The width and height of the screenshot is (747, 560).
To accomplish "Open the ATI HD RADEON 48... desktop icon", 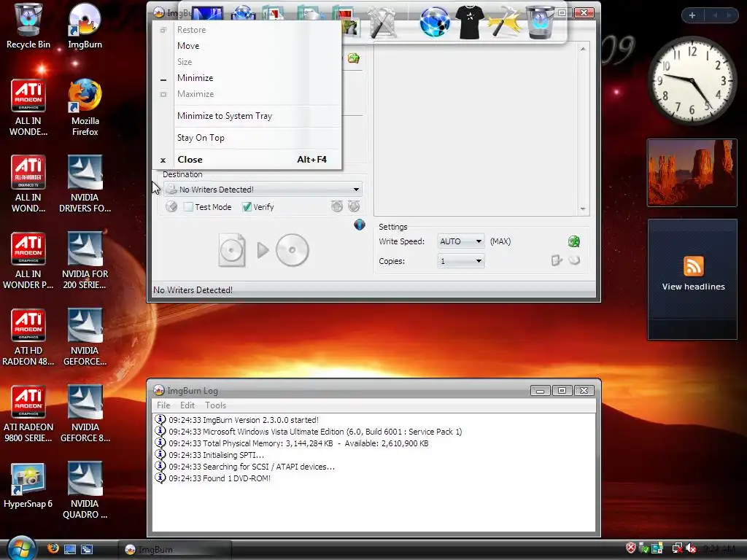I will point(28,338).
